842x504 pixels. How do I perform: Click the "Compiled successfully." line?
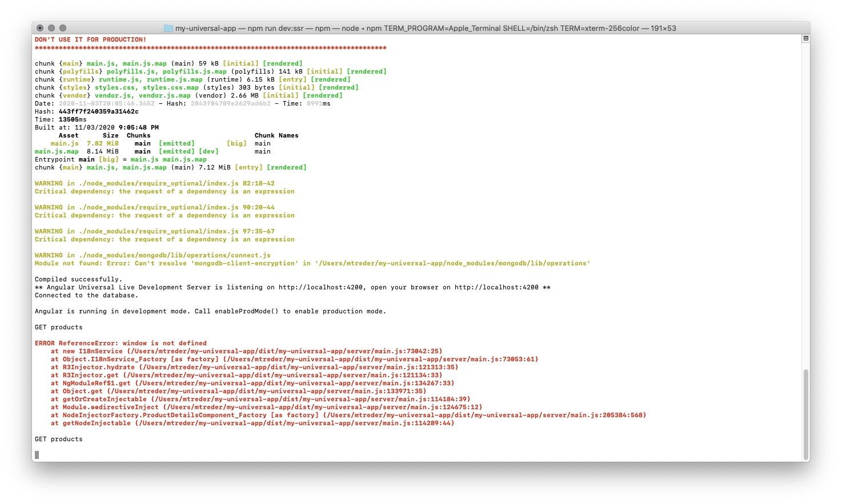(78, 279)
